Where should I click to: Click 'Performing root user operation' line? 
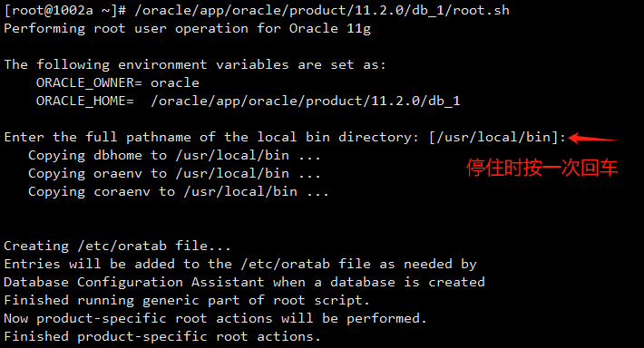point(187,29)
